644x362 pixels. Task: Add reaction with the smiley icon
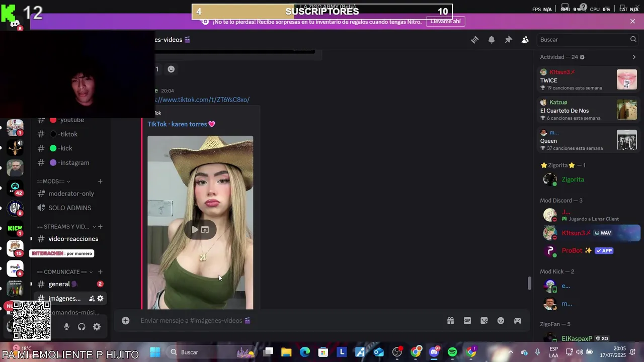pyautogui.click(x=171, y=69)
